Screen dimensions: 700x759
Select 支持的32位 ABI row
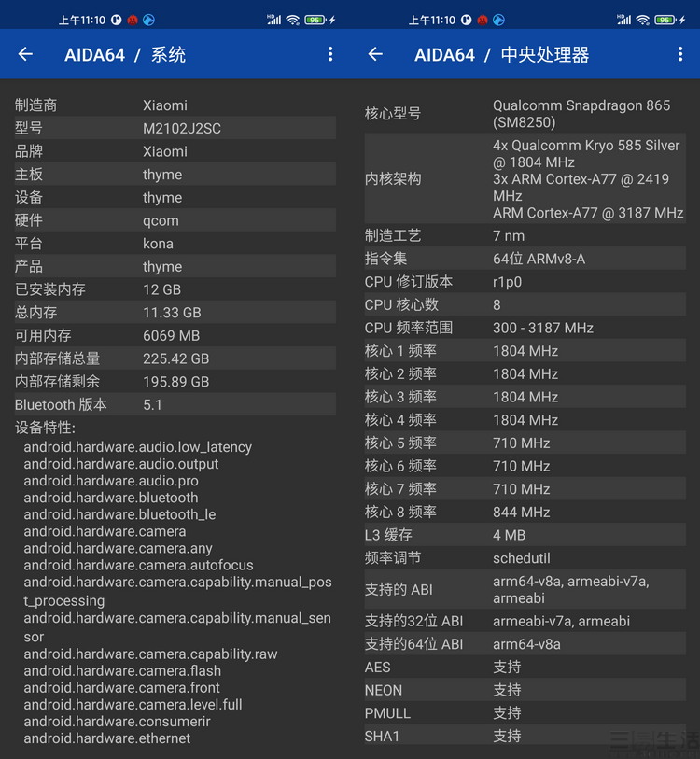pyautogui.click(x=525, y=621)
